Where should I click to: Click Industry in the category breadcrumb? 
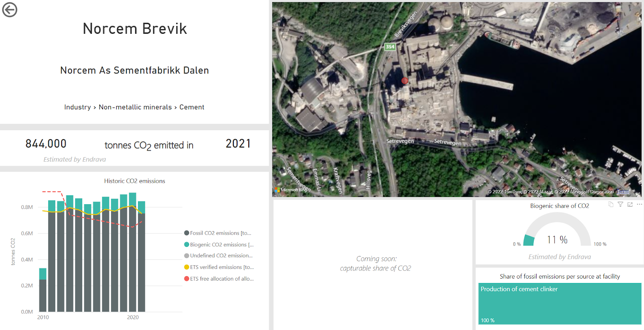(x=77, y=107)
